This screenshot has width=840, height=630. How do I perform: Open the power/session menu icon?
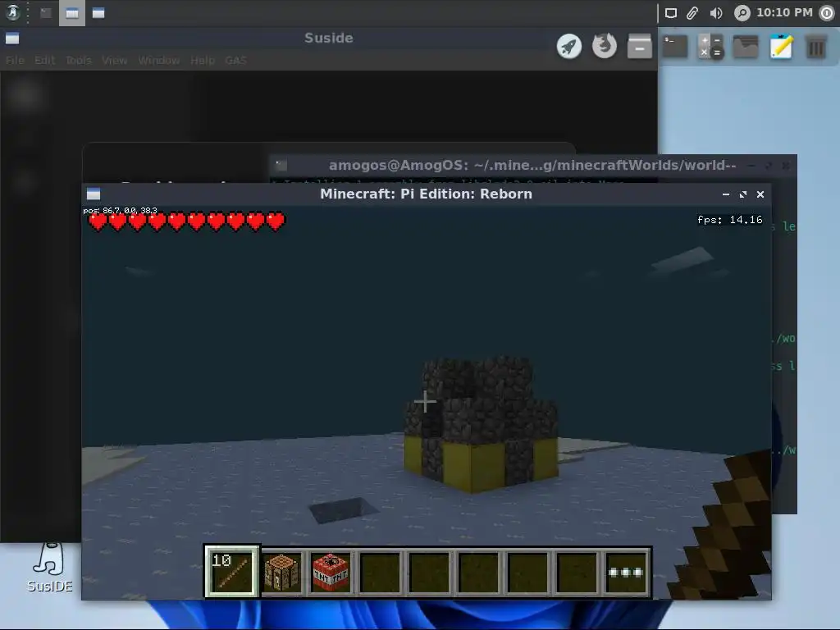click(828, 13)
